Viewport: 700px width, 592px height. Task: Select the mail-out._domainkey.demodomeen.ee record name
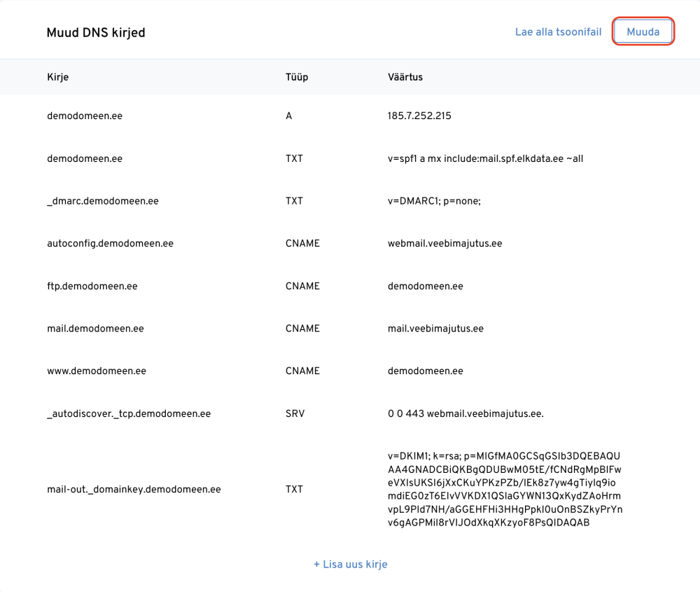[x=134, y=489]
